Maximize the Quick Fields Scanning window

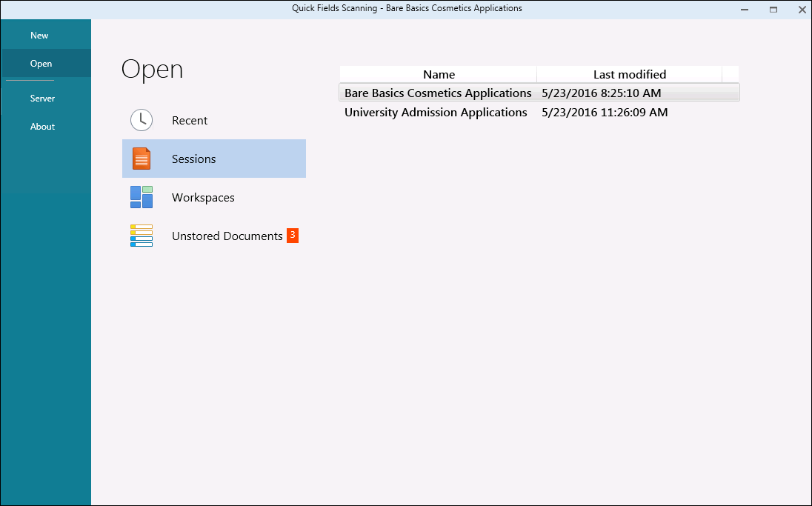pos(773,10)
